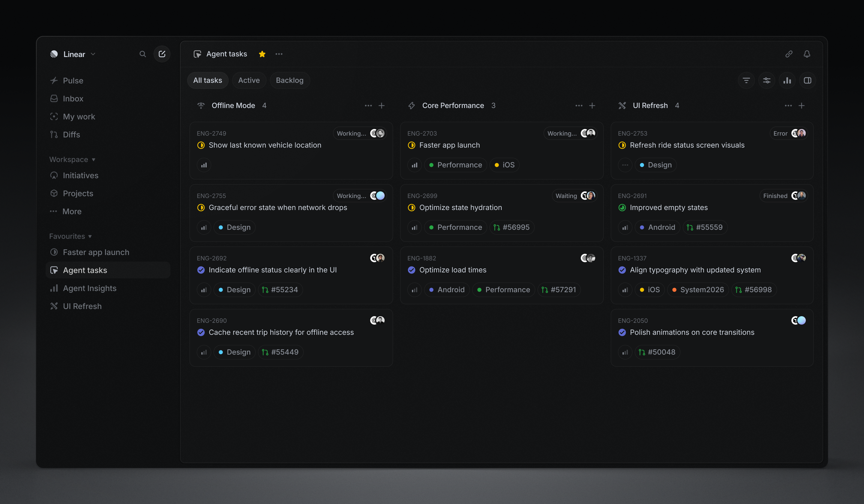
Task: Click the copy link icon in header
Action: pos(789,54)
